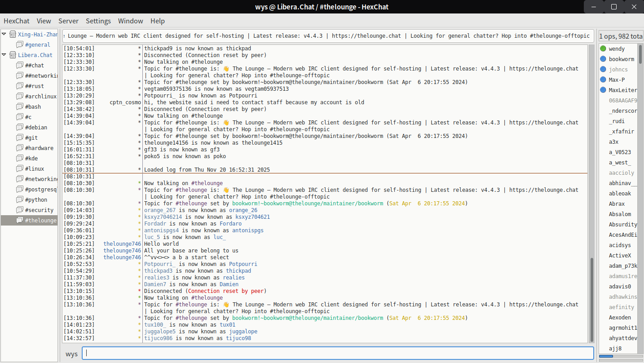The height and width of the screenshot is (363, 644).
Task: Focus the message input field
Action: tap(338, 353)
